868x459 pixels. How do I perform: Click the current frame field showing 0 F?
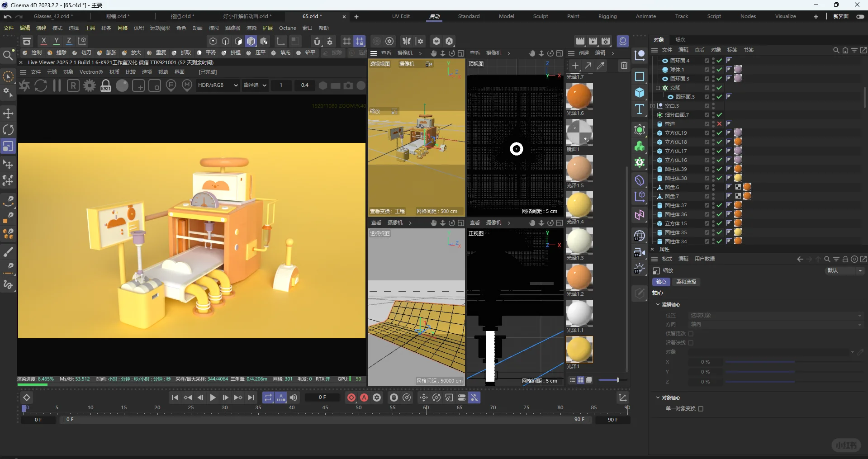click(x=322, y=397)
